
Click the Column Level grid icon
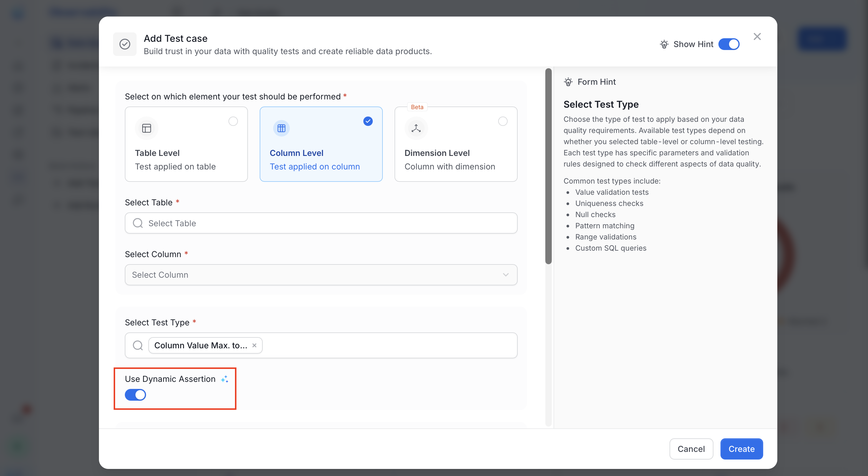pyautogui.click(x=281, y=128)
